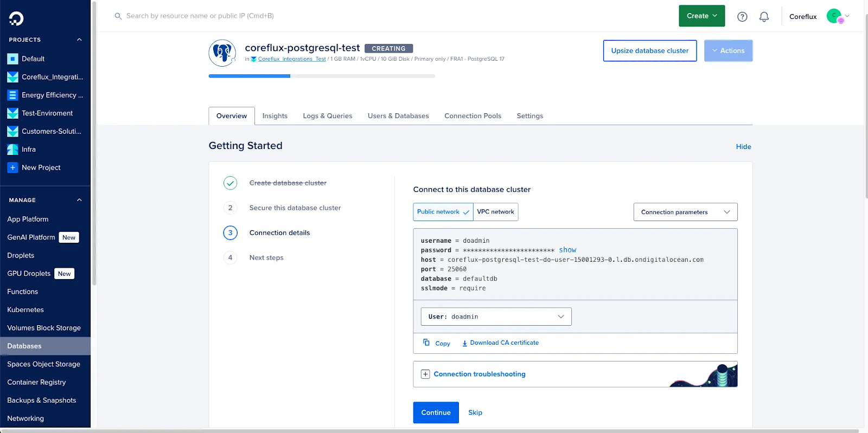Open Spaces Object Storage in sidebar

43,364
